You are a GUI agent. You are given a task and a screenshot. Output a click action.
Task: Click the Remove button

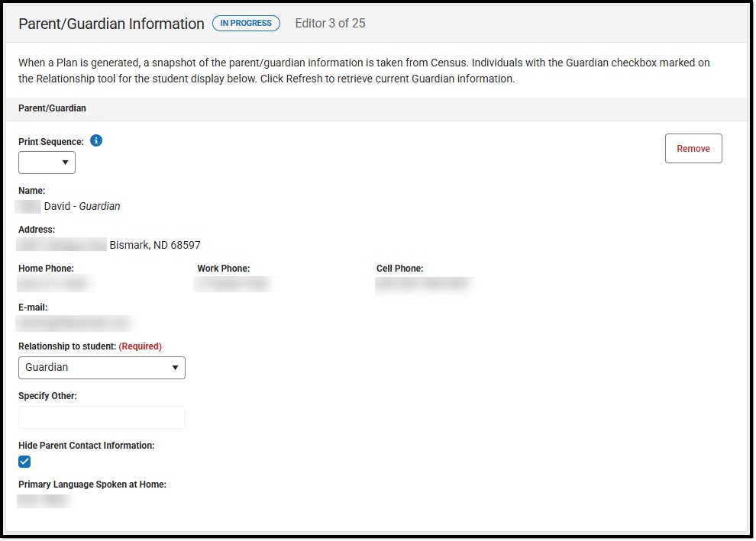(693, 148)
